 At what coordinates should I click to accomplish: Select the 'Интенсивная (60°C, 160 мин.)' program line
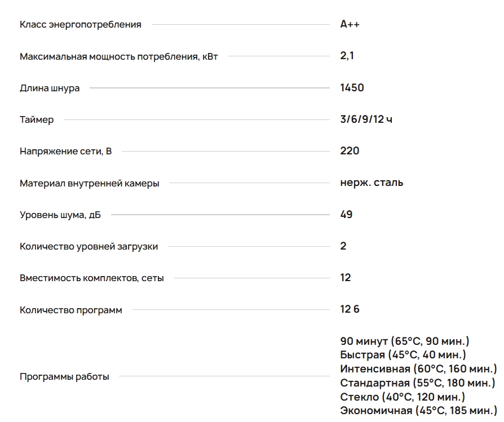coord(418,369)
